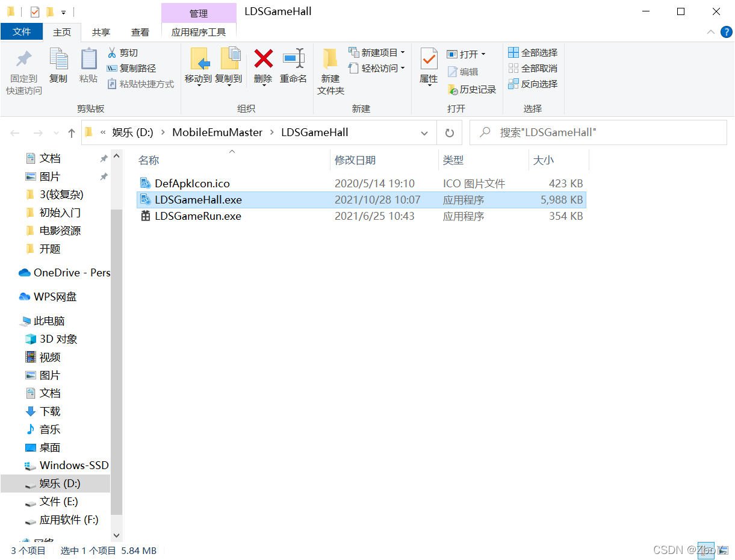The image size is (735, 560).
Task: Open the File tab
Action: 22,32
